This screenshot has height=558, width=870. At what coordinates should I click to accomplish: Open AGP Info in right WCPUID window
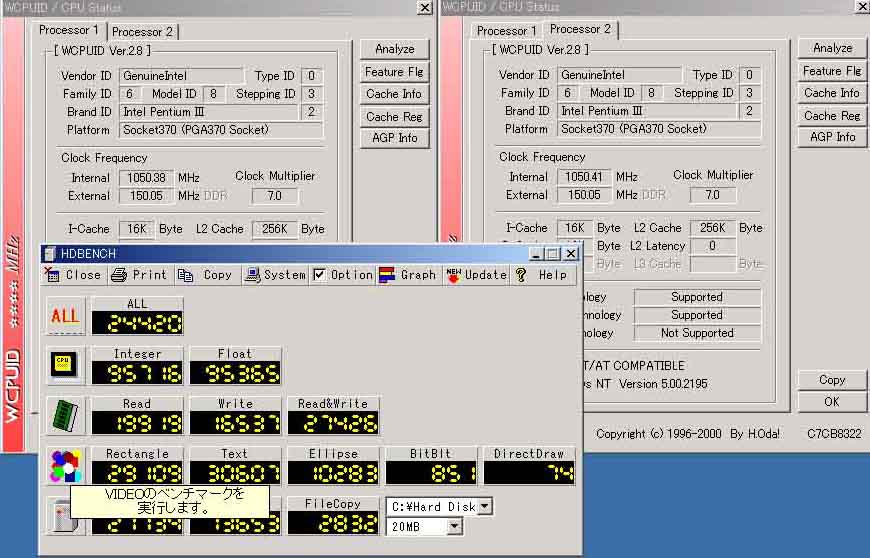click(832, 136)
